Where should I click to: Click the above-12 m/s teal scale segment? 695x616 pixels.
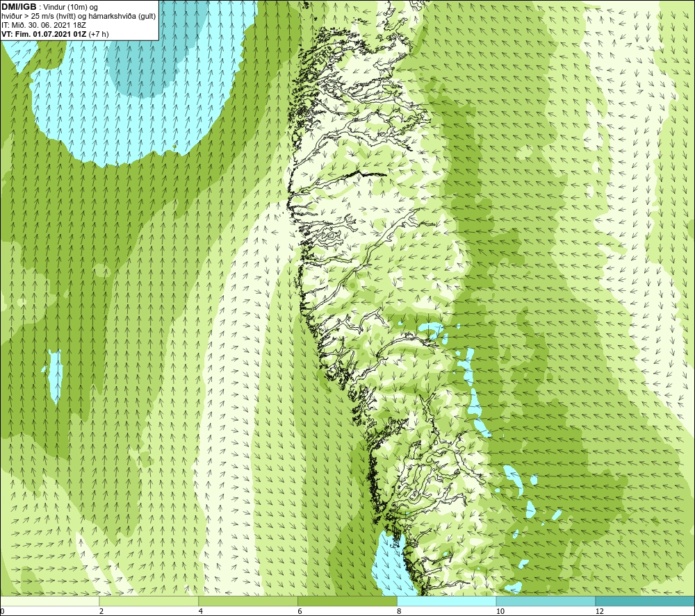(x=646, y=601)
